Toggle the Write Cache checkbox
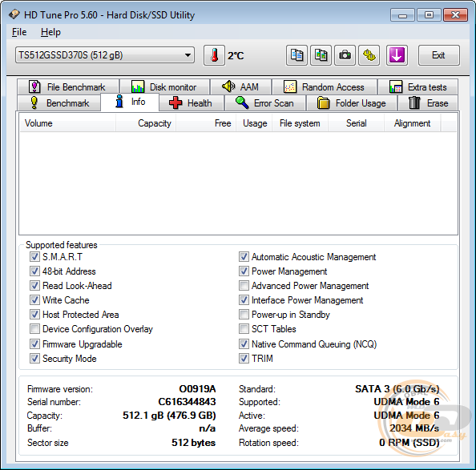Viewport: 476px width, 470px height. click(x=34, y=300)
